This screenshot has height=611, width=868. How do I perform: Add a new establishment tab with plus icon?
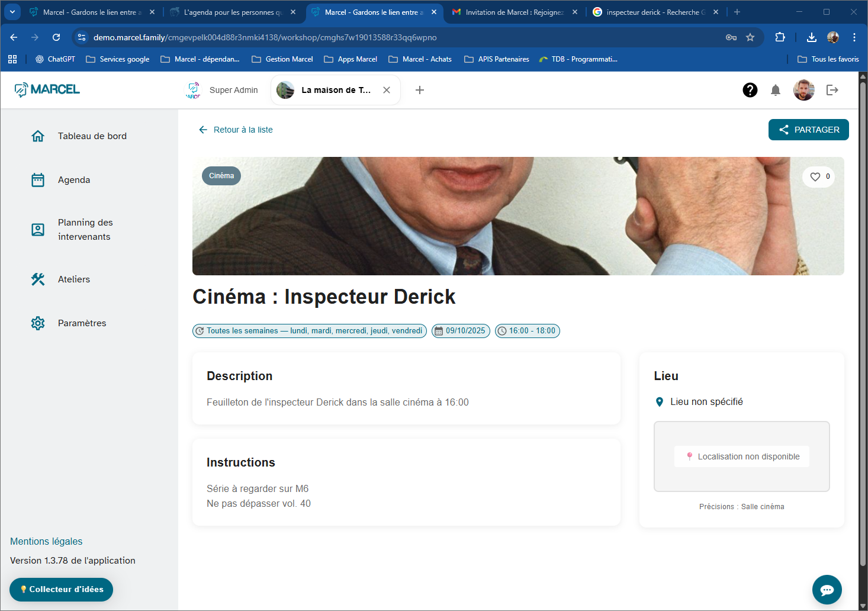click(420, 90)
